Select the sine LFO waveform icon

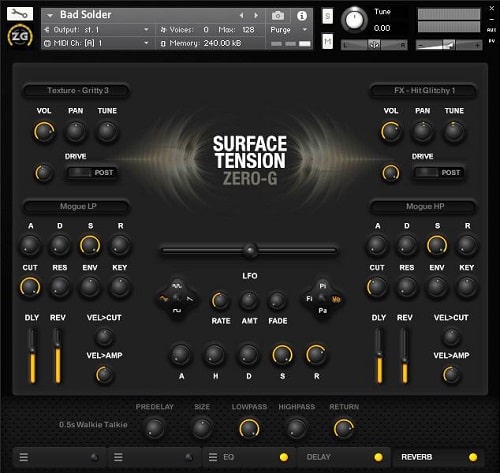[x=164, y=299]
